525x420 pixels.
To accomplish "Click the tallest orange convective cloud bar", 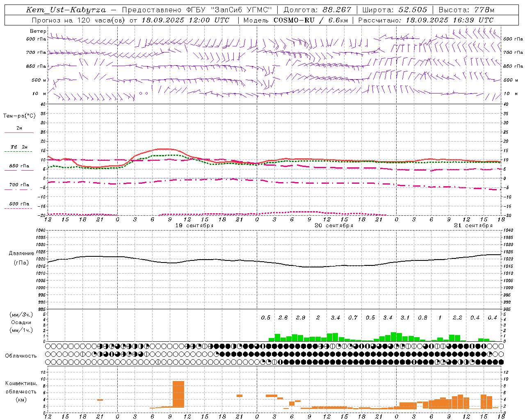I will (178, 394).
